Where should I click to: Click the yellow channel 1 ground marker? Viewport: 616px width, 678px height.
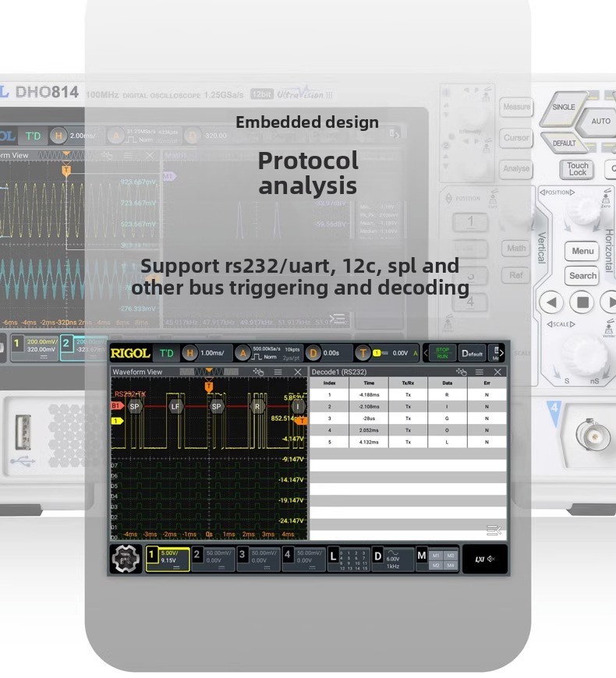pos(117,421)
